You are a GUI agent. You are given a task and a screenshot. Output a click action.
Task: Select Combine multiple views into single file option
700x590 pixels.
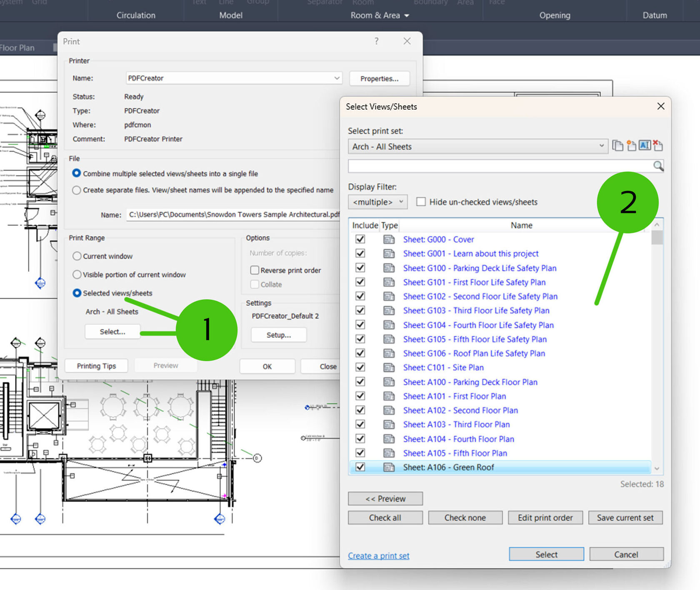(x=76, y=173)
